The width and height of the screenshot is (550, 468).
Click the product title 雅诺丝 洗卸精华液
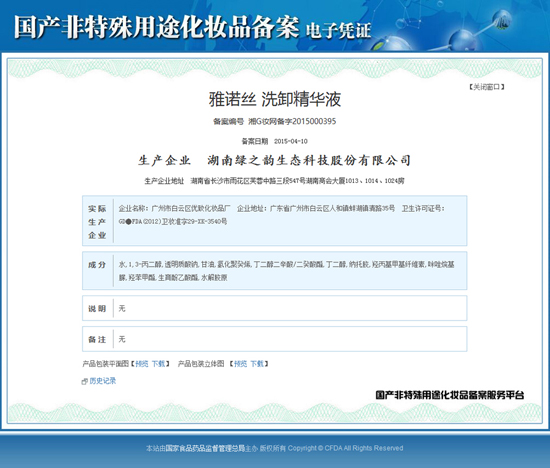click(275, 99)
